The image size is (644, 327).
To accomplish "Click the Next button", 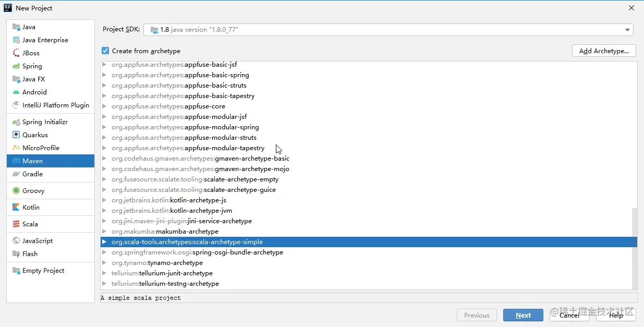I will [523, 315].
